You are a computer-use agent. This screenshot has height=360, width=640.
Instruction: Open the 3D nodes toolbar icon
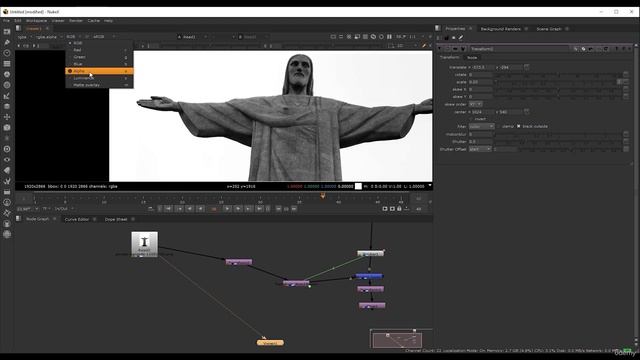coord(7,127)
